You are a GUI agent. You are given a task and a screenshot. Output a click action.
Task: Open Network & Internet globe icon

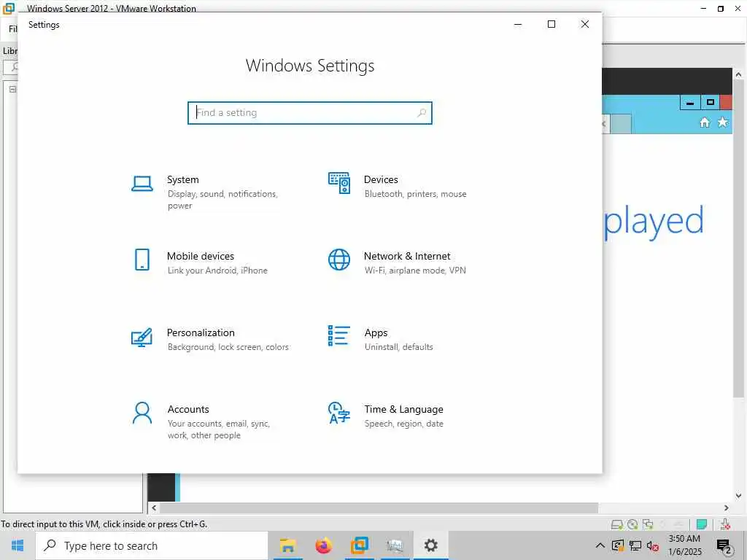point(339,260)
